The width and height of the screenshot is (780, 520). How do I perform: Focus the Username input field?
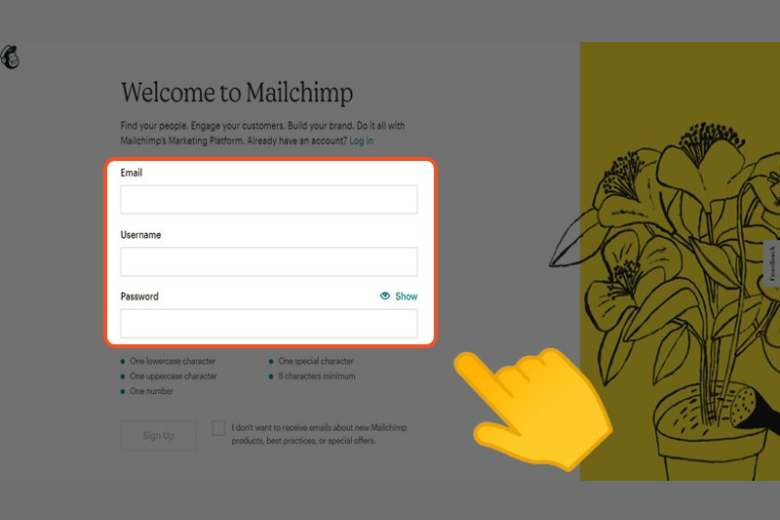pos(269,262)
